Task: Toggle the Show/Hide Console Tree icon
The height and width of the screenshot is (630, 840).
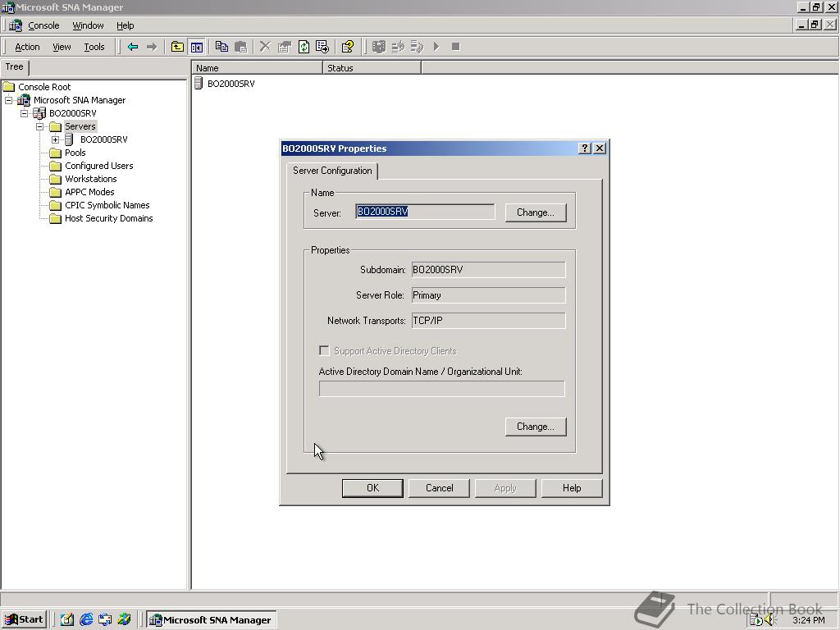Action: click(197, 47)
